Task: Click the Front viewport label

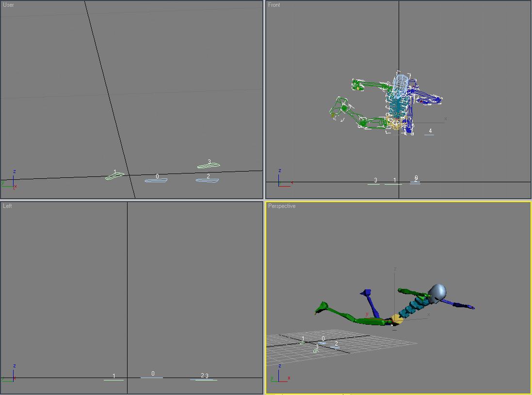Action: pos(274,5)
